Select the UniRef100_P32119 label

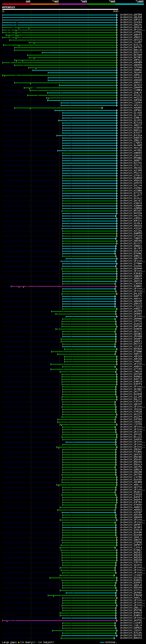click(x=131, y=306)
